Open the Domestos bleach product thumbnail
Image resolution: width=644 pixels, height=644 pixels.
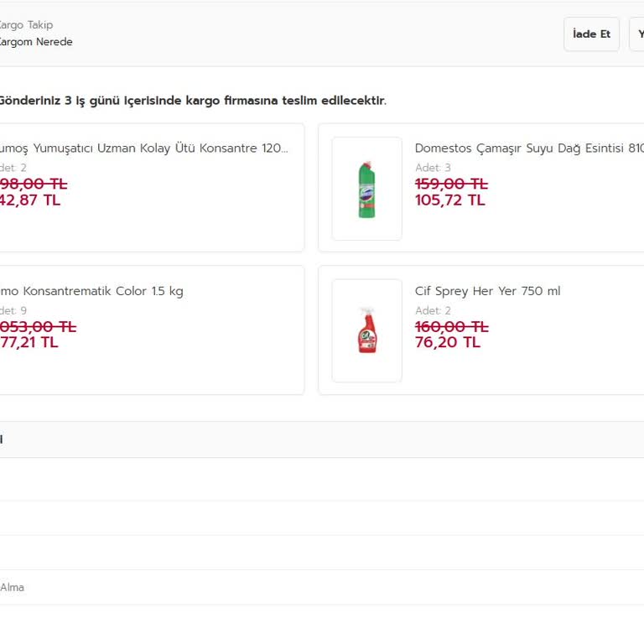point(366,189)
